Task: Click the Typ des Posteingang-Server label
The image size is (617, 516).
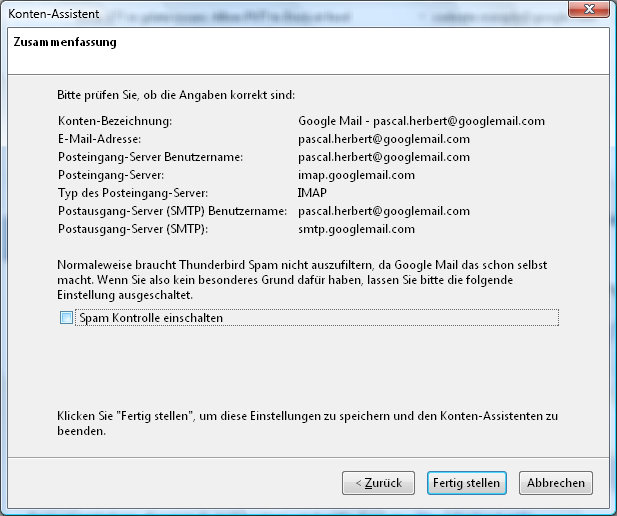Action: point(133,193)
